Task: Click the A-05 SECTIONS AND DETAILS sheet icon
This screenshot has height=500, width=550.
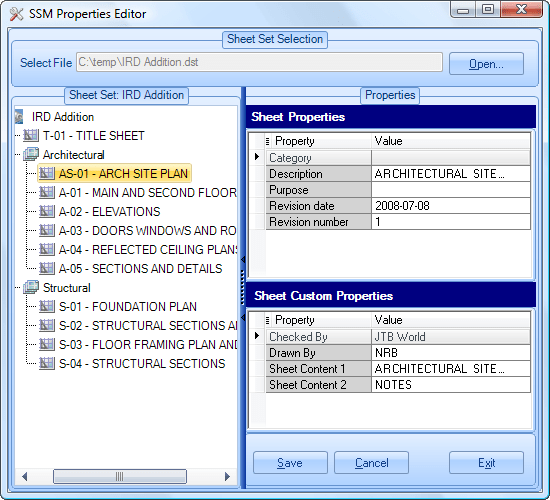Action: pyautogui.click(x=47, y=268)
